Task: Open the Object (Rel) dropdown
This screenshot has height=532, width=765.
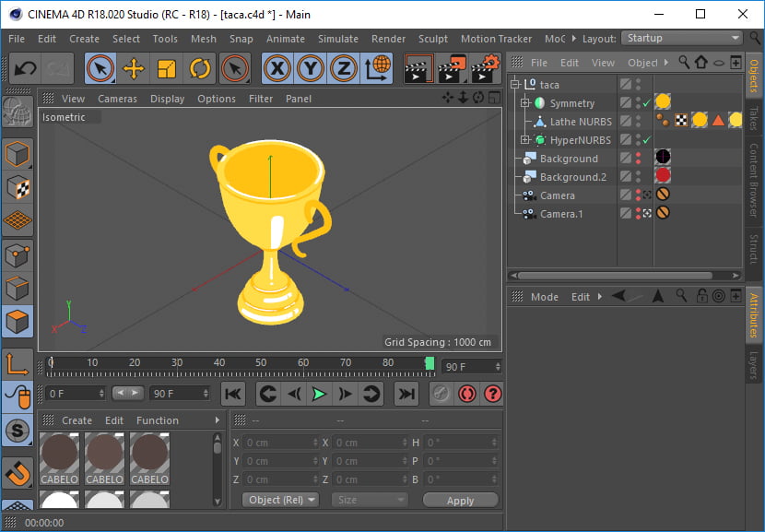Action: point(280,500)
